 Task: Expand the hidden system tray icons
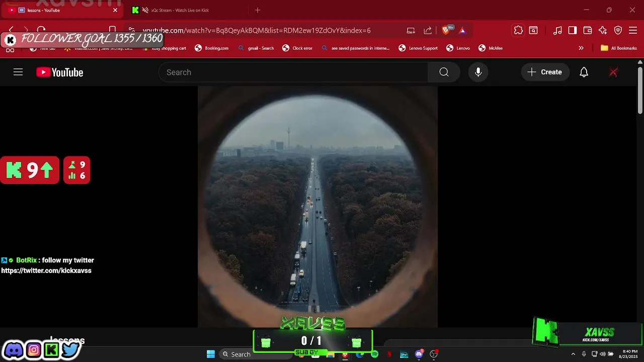point(573,354)
